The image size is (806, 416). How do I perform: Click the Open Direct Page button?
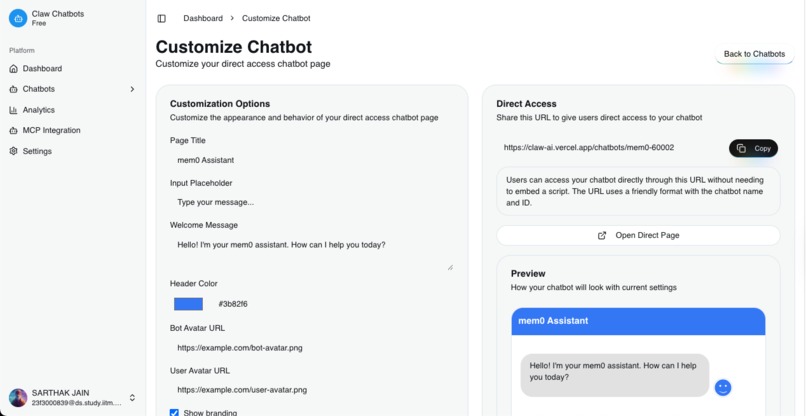(x=638, y=236)
